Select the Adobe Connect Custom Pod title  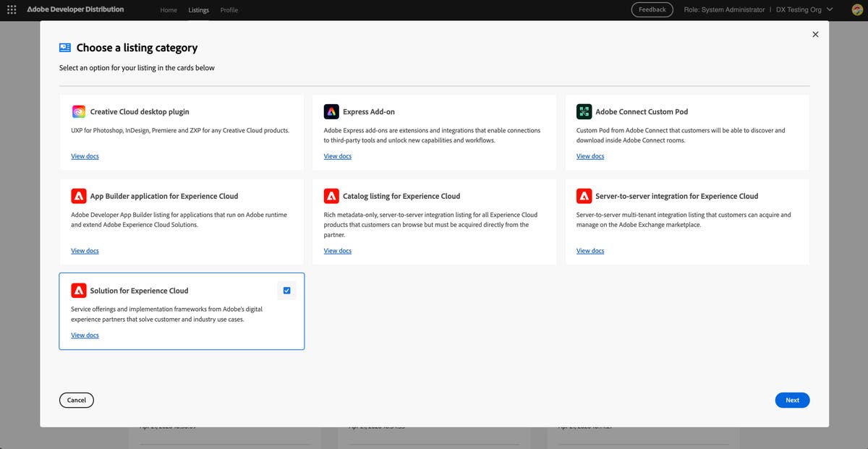(642, 112)
